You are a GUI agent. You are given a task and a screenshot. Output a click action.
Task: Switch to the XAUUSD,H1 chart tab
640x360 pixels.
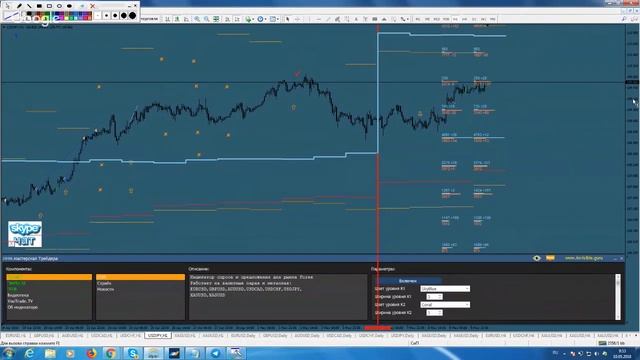click(185, 336)
